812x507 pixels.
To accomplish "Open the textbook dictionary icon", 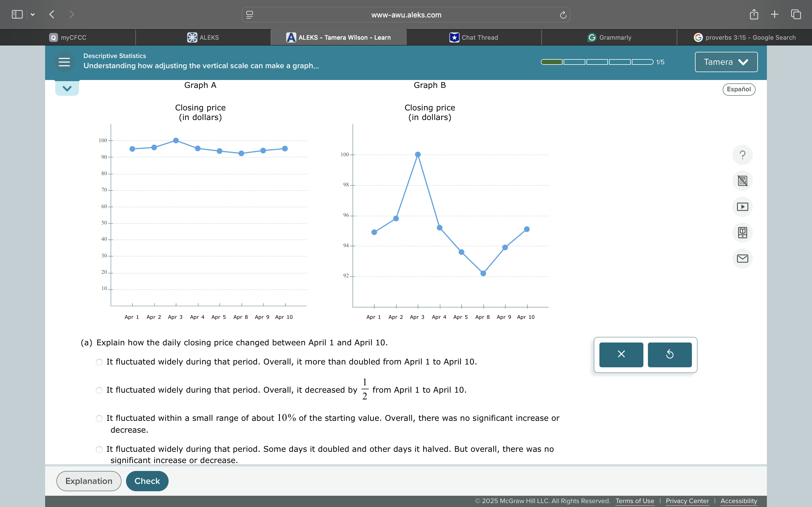I will point(742,233).
